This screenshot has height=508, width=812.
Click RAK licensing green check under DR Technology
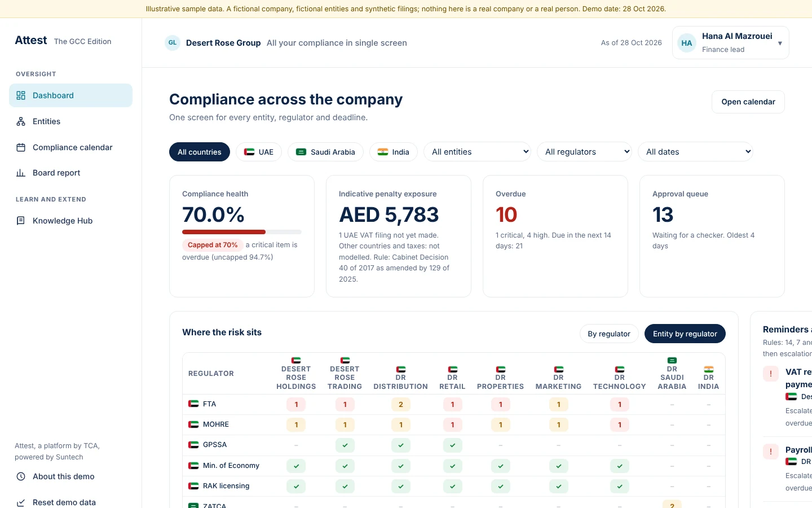click(x=620, y=486)
